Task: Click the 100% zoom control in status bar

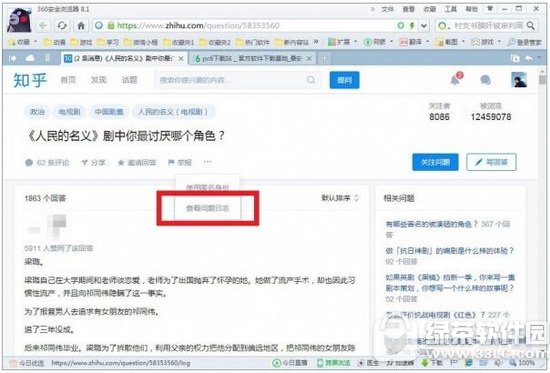Action: 522,363
